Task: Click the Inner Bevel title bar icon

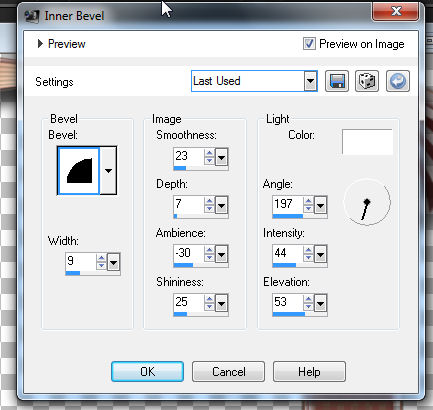Action: click(32, 16)
